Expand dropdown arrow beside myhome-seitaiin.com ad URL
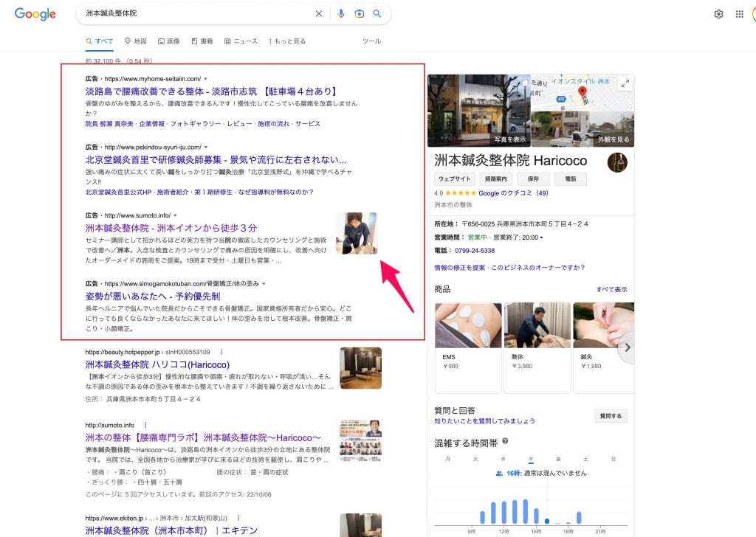This screenshot has width=756, height=537. 206,79
